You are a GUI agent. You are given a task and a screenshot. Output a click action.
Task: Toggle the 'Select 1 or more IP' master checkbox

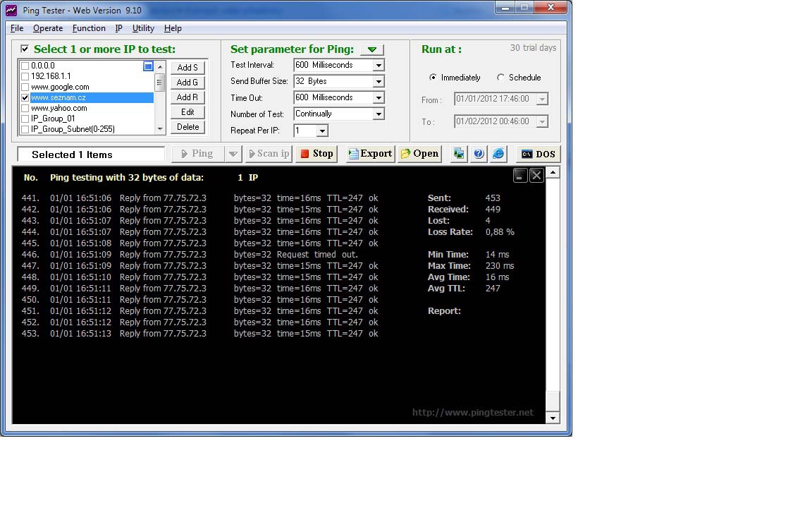25,49
